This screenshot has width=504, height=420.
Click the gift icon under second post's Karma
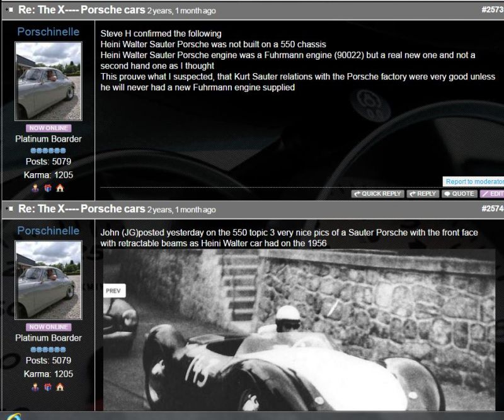[x=48, y=387]
